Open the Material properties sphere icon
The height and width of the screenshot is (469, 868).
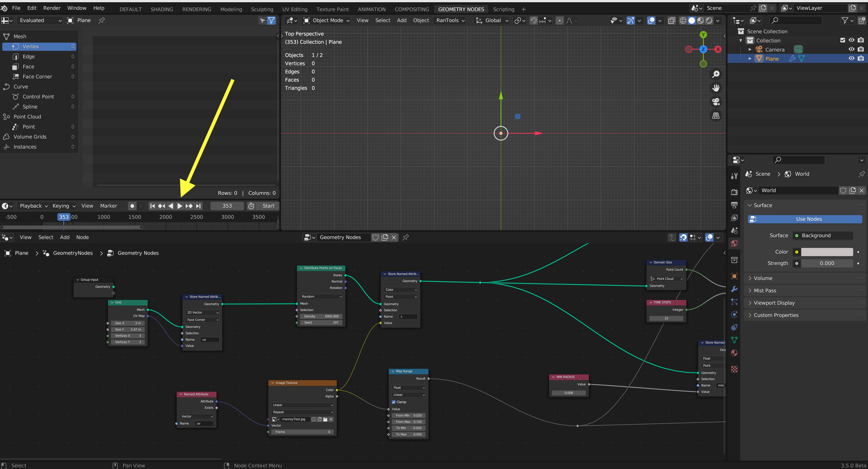734,353
